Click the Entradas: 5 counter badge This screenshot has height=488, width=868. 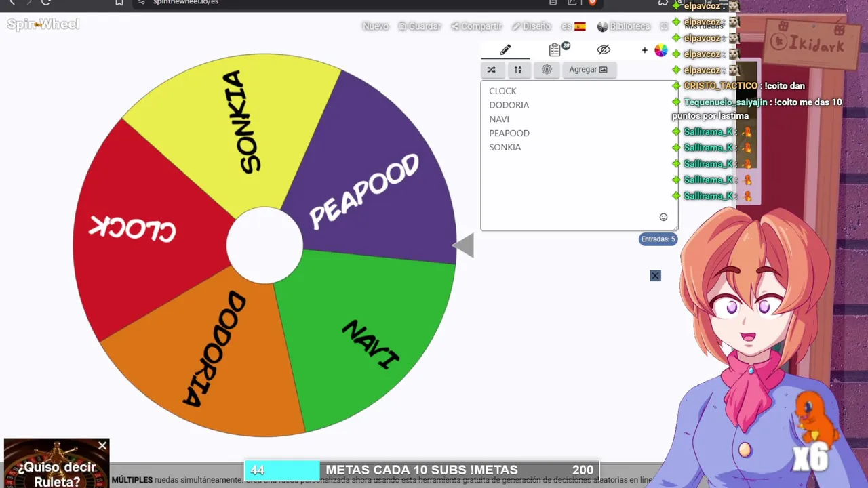(x=658, y=239)
